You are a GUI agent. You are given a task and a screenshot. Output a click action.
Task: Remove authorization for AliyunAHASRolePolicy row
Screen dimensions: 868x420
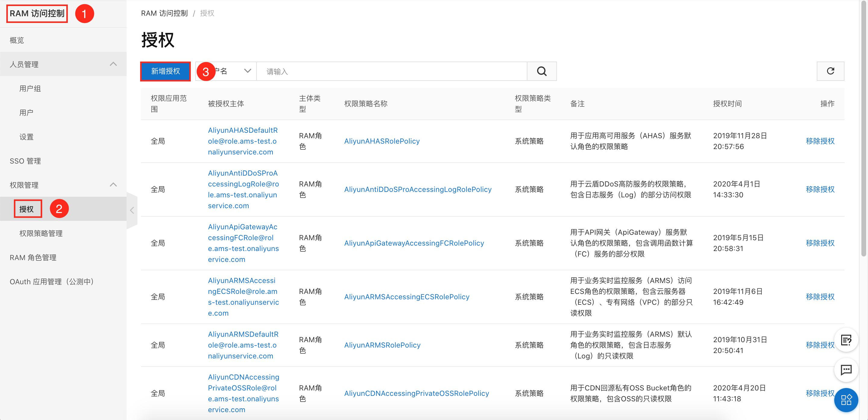(820, 141)
